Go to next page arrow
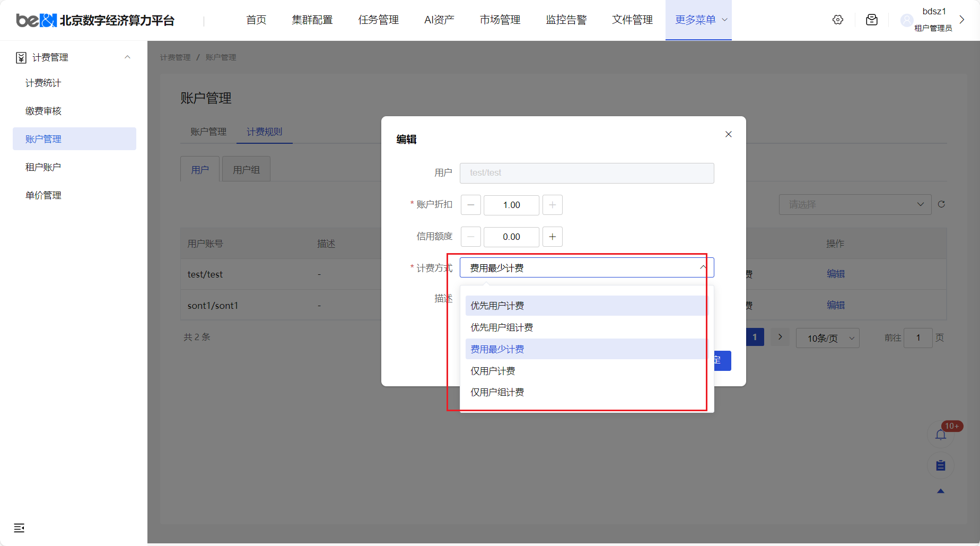 780,337
